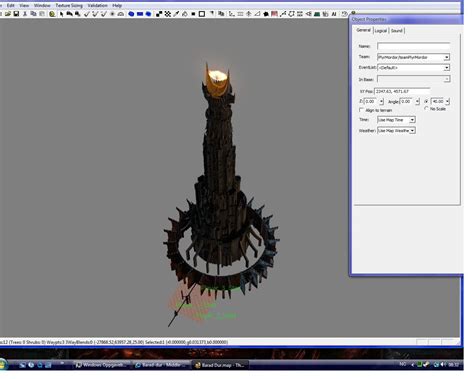Click the Open folder toolbar icon
The height and width of the screenshot is (379, 474).
tap(7, 14)
